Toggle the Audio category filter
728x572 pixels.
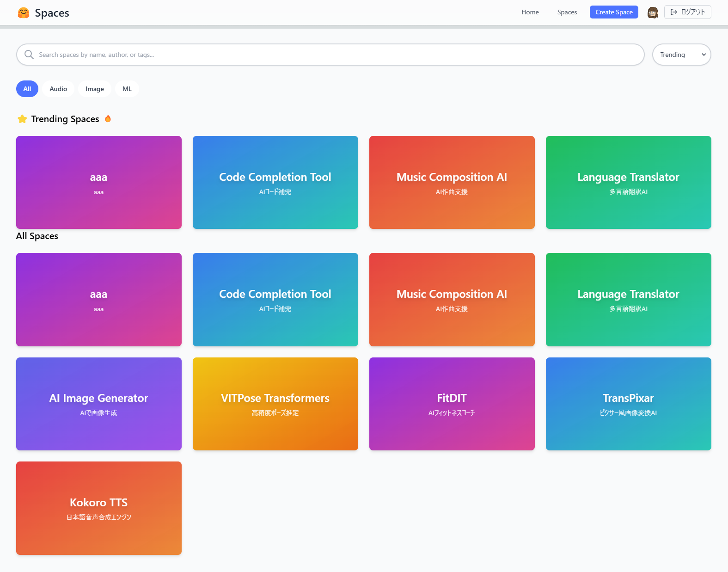tap(58, 89)
